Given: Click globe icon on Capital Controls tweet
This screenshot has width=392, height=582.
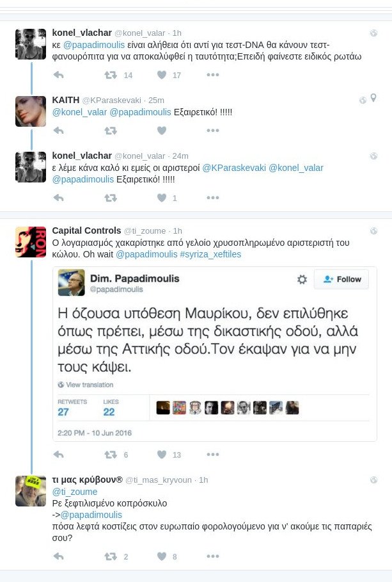Looking at the screenshot, I should 373,230.
